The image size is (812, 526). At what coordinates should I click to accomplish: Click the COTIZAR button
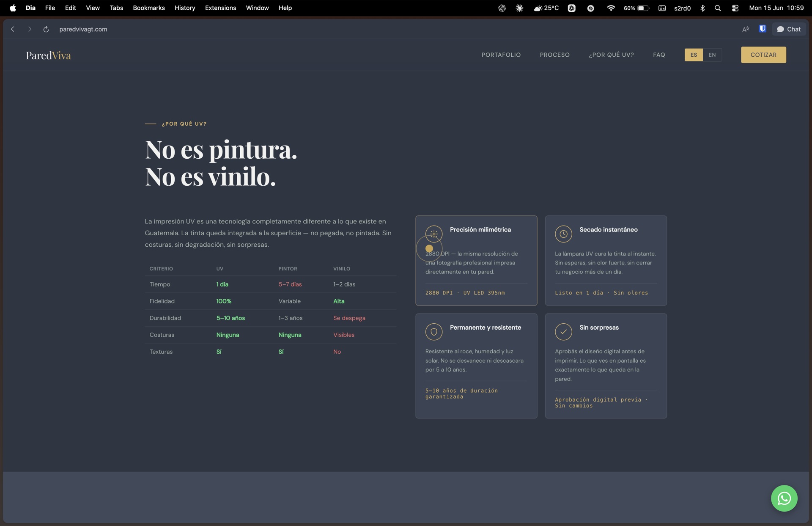click(x=763, y=55)
